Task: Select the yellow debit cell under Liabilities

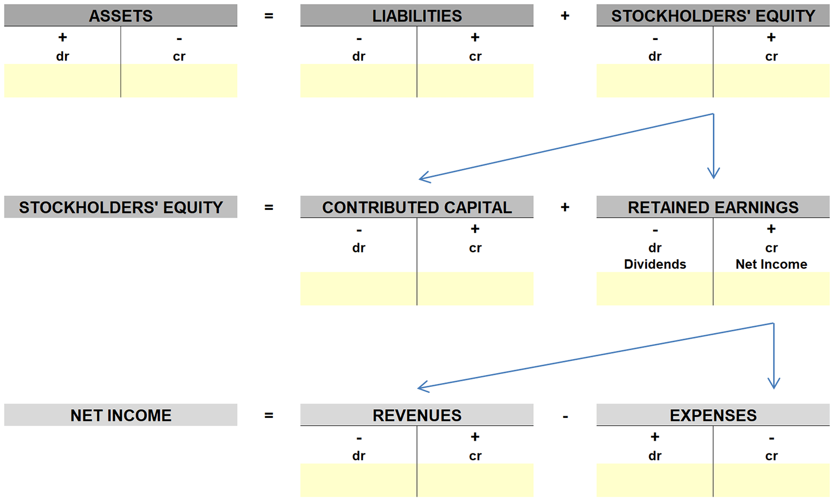Action: click(x=359, y=81)
